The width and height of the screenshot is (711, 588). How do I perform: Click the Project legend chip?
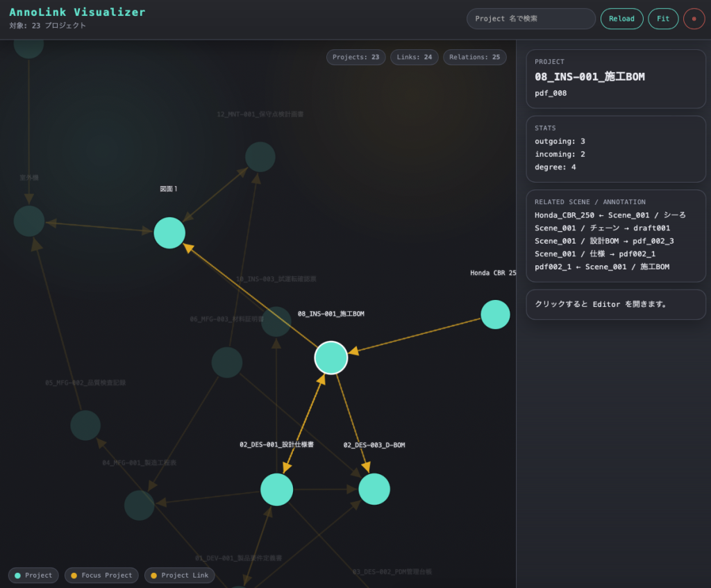(x=33, y=576)
